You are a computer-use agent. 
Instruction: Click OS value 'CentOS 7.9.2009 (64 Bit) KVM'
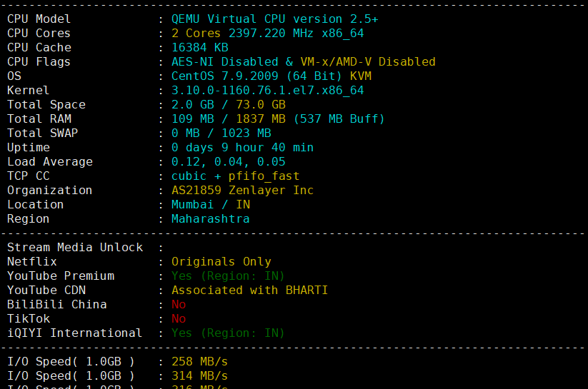click(271, 76)
